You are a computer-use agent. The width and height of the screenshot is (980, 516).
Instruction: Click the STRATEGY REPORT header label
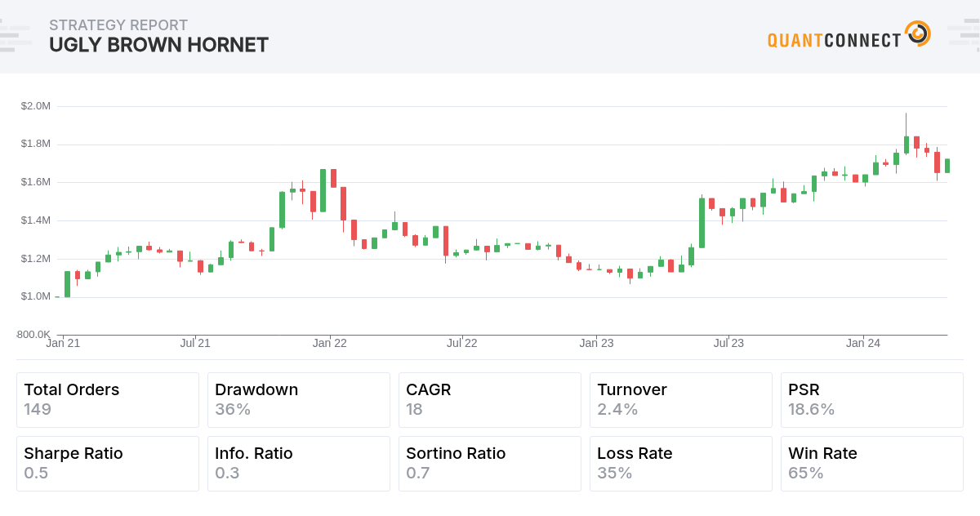tap(118, 25)
